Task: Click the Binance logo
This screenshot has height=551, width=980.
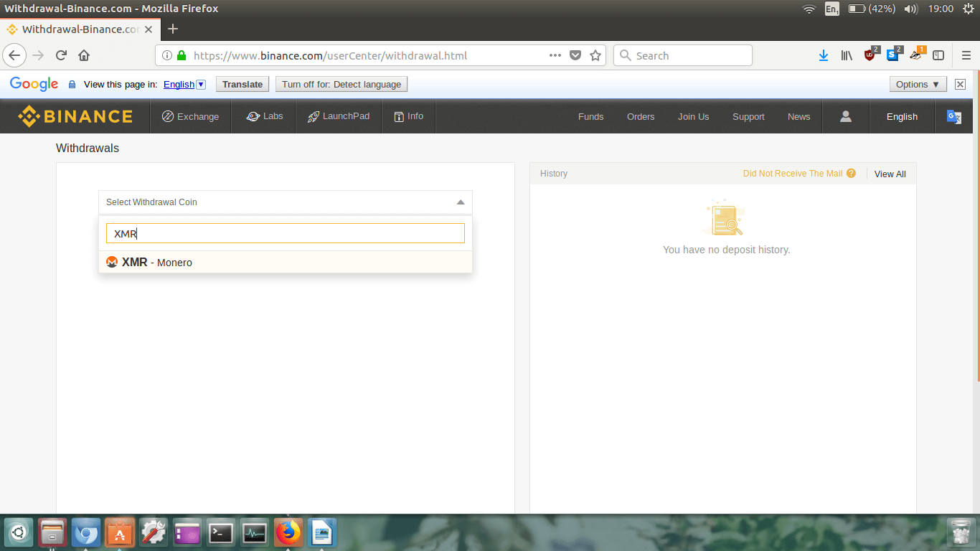Action: [75, 116]
